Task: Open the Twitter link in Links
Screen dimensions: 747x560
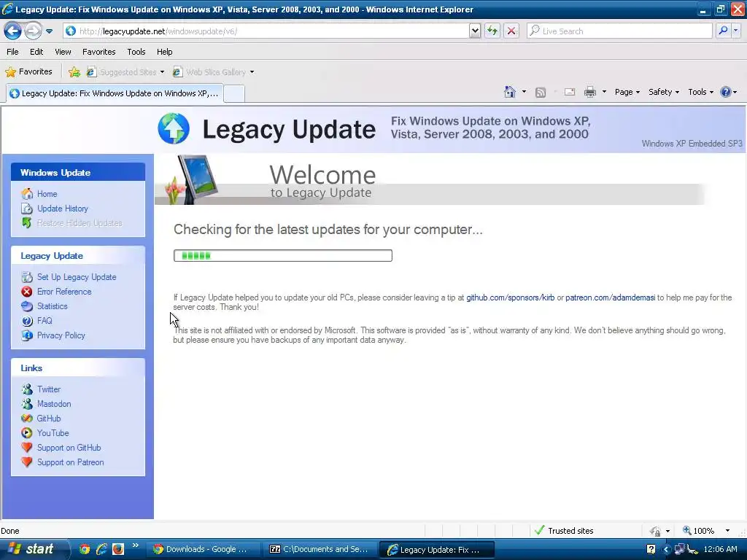Action: tap(49, 389)
